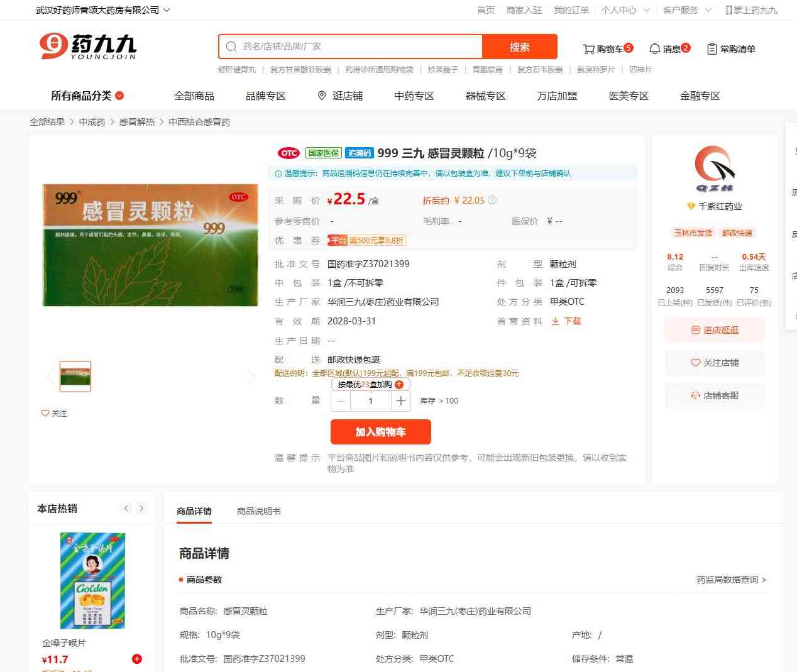Screen dimensions: 797x672
Task: Open the shopping cart icon
Action: tap(589, 49)
